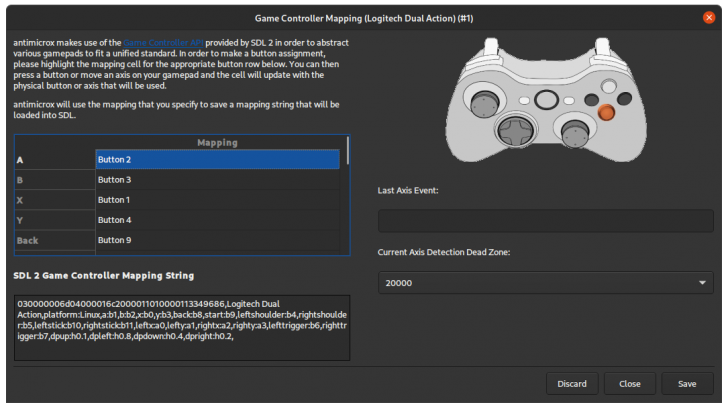This screenshot has height=409, width=728.
Task: Save the controller mapping
Action: pyautogui.click(x=687, y=384)
